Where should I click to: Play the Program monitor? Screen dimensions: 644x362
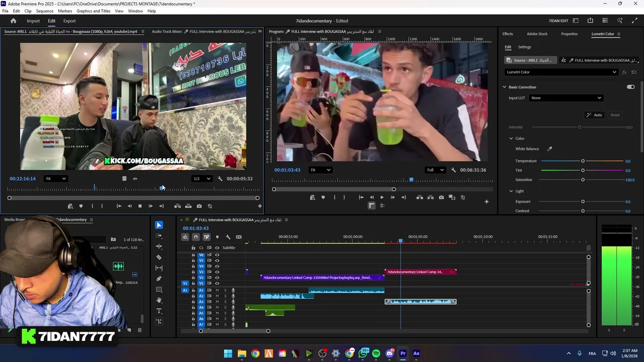382,198
